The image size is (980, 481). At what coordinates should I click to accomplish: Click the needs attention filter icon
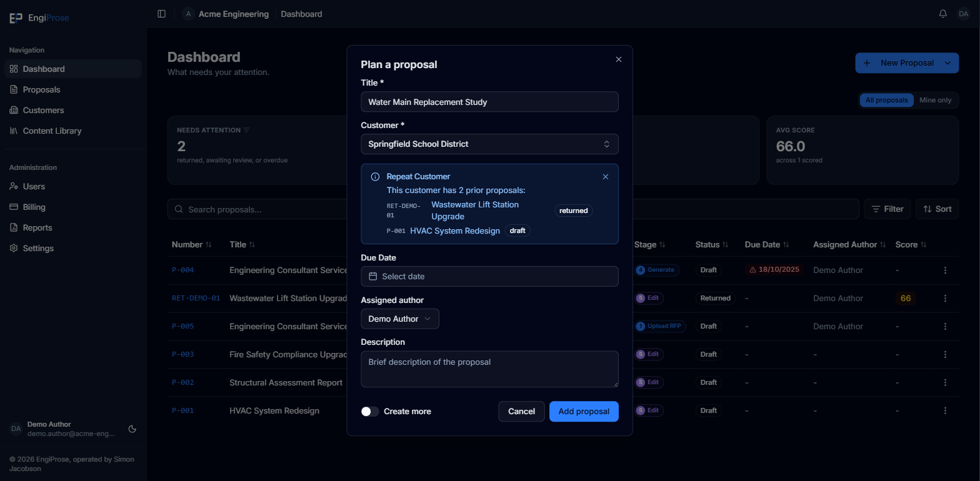(x=246, y=131)
